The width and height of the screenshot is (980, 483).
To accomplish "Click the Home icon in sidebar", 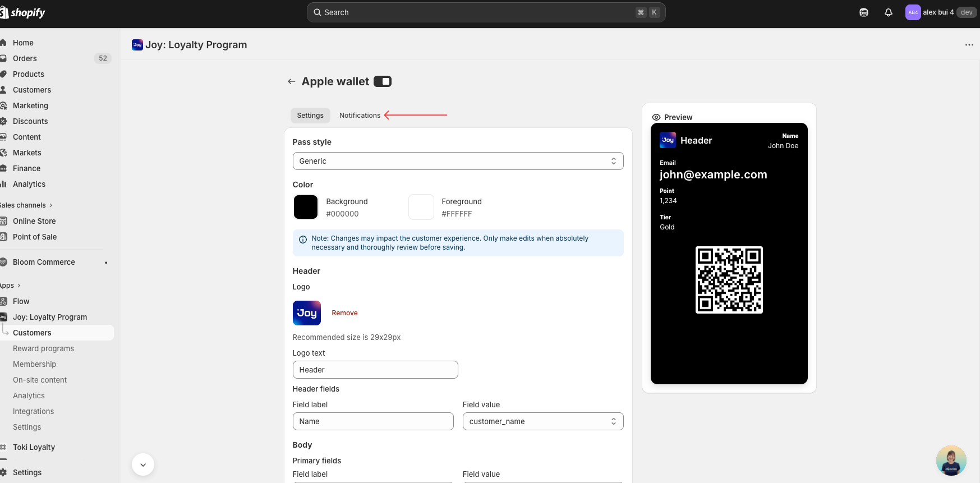I will click(4, 43).
